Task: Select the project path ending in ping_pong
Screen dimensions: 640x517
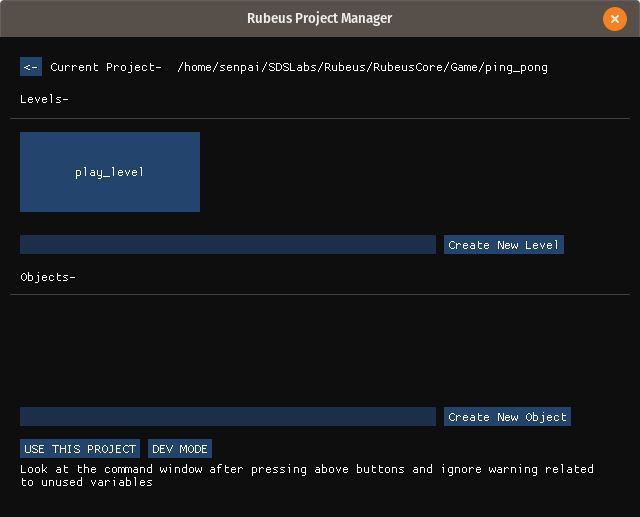Action: pyautogui.click(x=362, y=67)
